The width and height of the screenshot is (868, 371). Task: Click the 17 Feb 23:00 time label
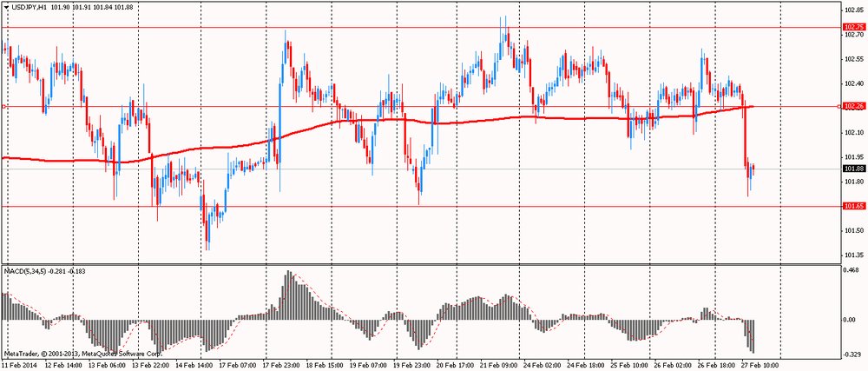click(282, 365)
